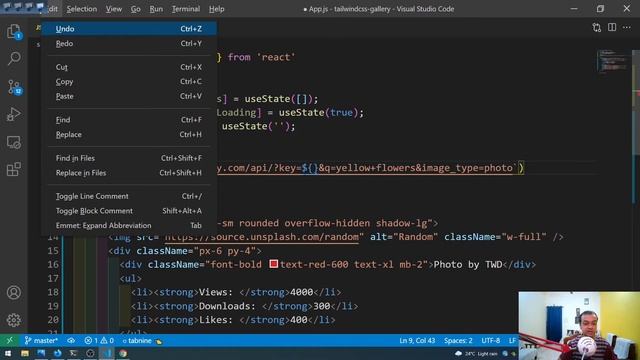640x360 pixels.
Task: Click the 'Photo by TWD' text in code
Action: click(x=468, y=264)
